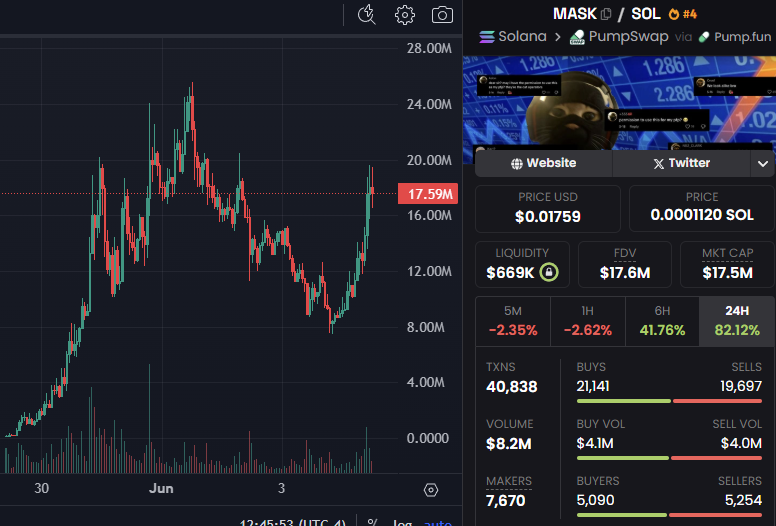Click the Jun date label on axis
776x526 pixels.
coord(161,489)
